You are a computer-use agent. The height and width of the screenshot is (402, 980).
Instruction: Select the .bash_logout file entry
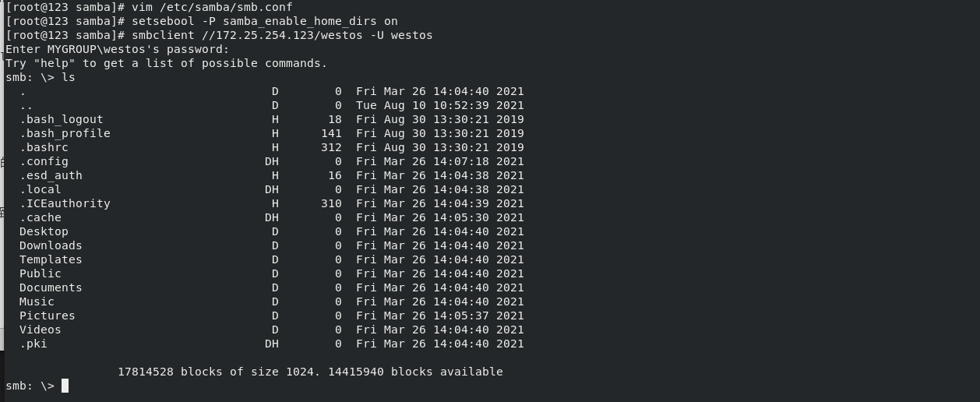coord(62,119)
